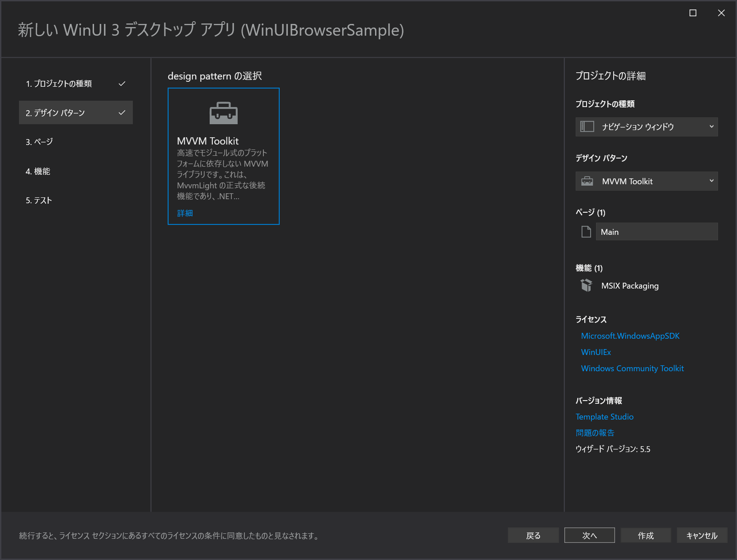Go to step 4 機能
Viewport: 737px width, 560px height.
39,171
